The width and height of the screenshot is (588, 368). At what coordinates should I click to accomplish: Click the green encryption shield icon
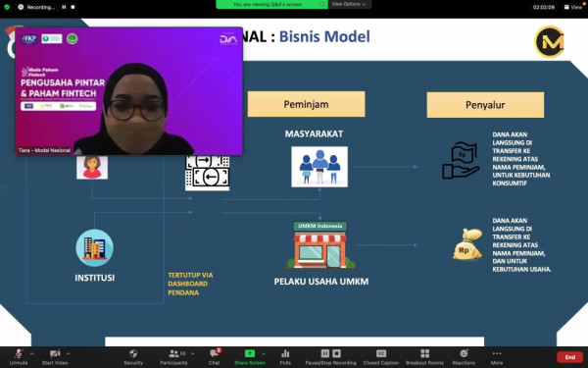7,7
